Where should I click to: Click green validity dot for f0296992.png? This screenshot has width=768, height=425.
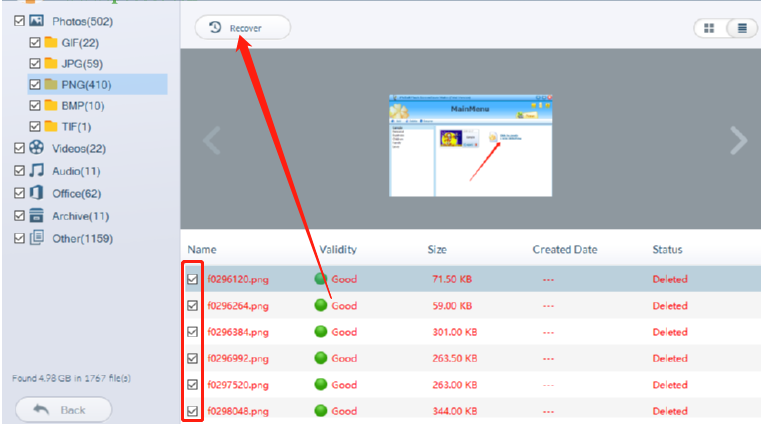pos(321,358)
